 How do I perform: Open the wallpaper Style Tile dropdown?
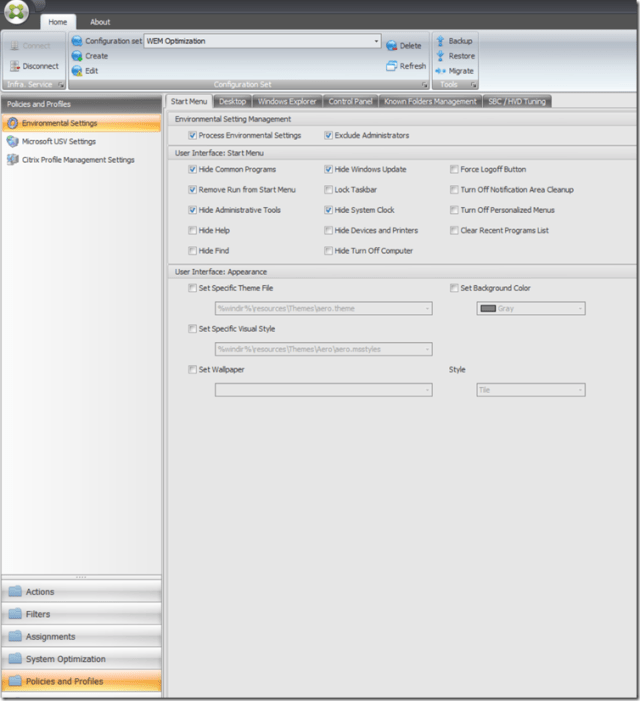tap(580, 390)
